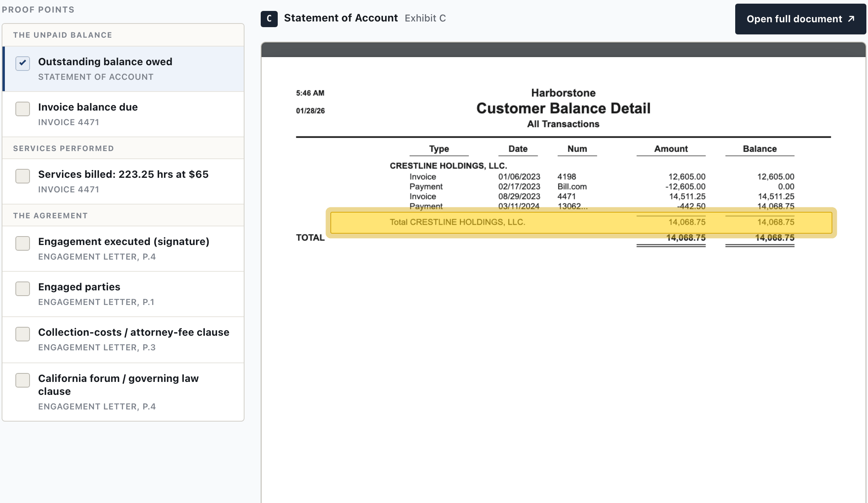
Task: Click invoice number 4471 in the table
Action: click(566, 196)
